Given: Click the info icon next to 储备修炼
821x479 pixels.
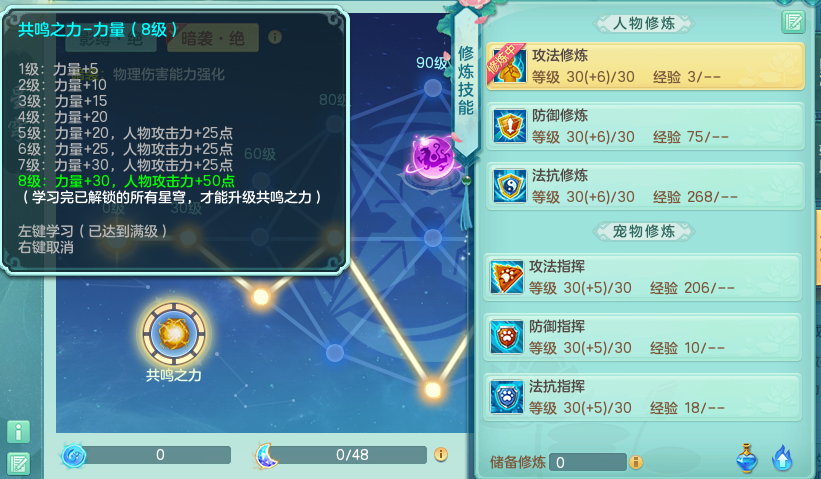Looking at the screenshot, I should (636, 462).
